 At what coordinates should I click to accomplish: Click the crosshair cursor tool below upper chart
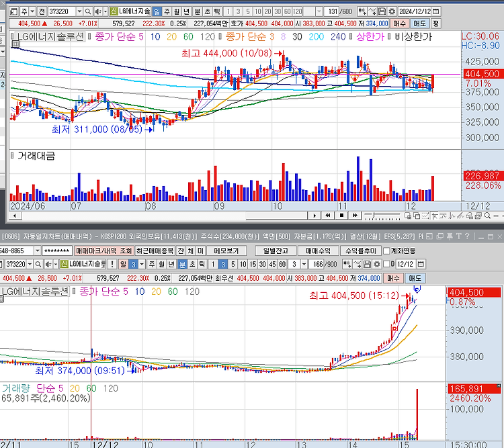[435, 216]
